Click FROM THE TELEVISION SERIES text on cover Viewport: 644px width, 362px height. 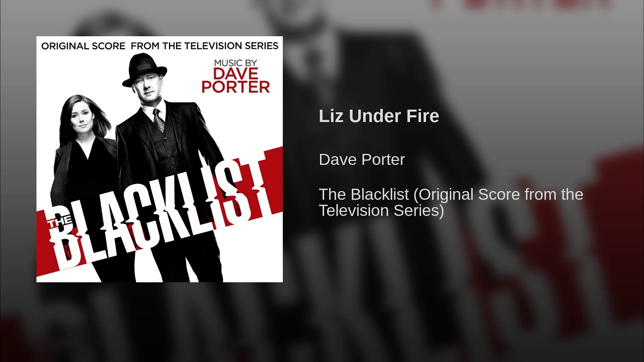tap(205, 46)
